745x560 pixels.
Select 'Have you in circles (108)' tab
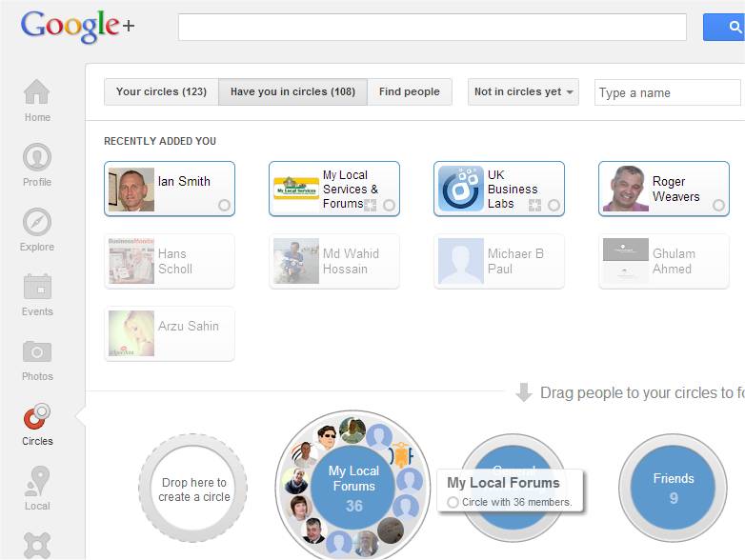pyautogui.click(x=292, y=92)
